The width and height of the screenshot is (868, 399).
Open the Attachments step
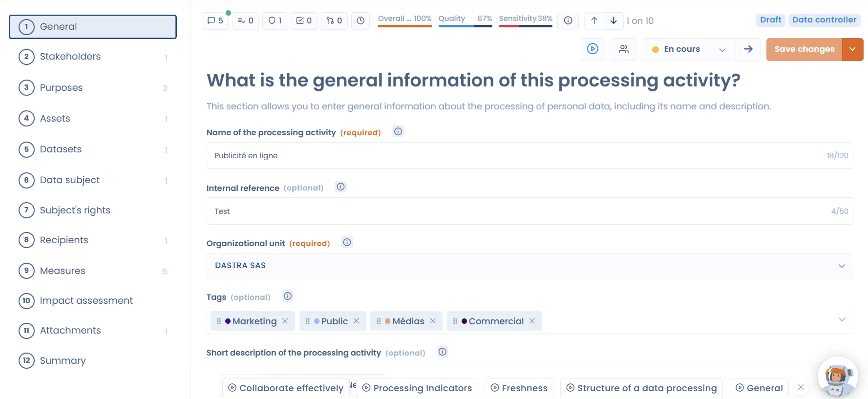[x=93, y=331]
